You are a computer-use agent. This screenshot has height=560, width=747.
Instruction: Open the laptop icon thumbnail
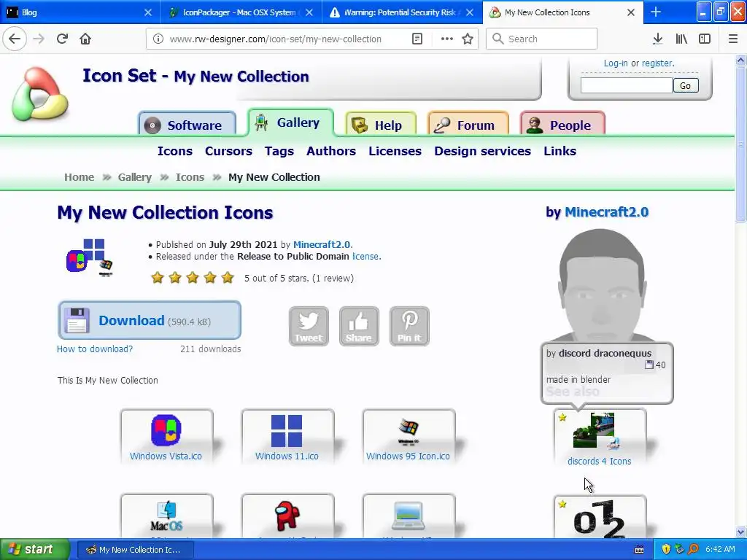409,517
